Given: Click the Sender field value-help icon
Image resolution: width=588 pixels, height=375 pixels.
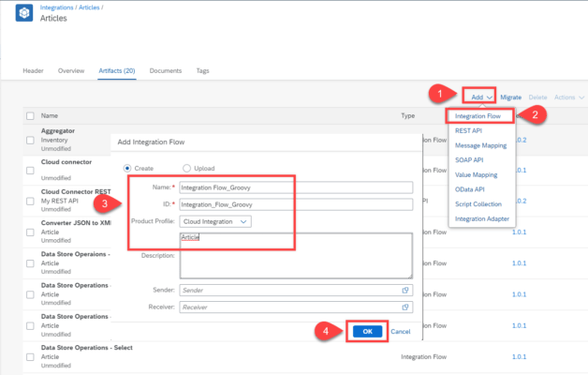Looking at the screenshot, I should click(x=405, y=291).
